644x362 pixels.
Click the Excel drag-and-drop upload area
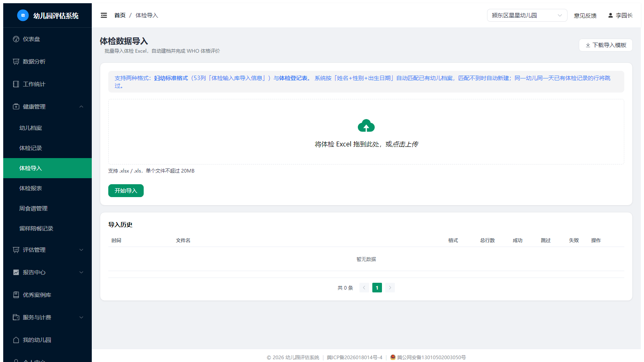(x=366, y=132)
